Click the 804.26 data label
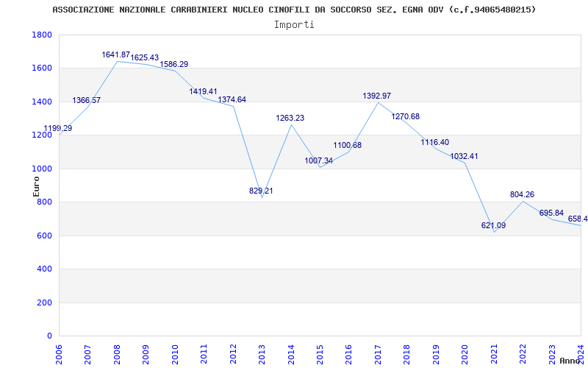The width and height of the screenshot is (588, 368). [x=522, y=194]
